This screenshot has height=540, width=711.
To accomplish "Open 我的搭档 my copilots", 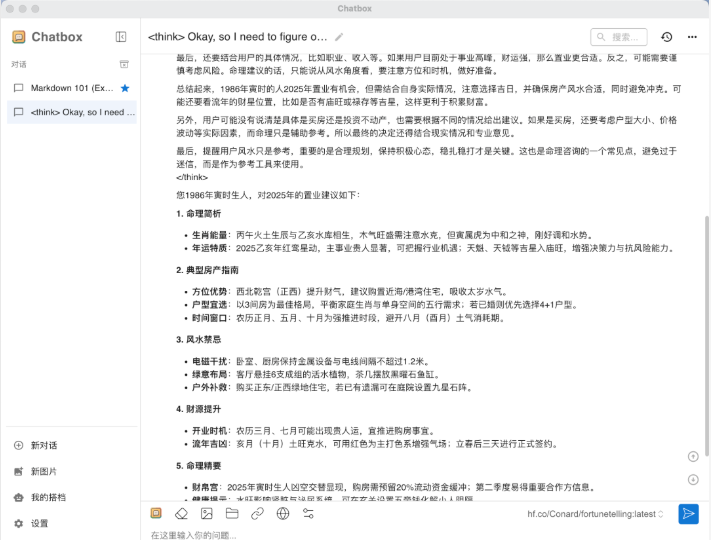I will (x=72, y=497).
